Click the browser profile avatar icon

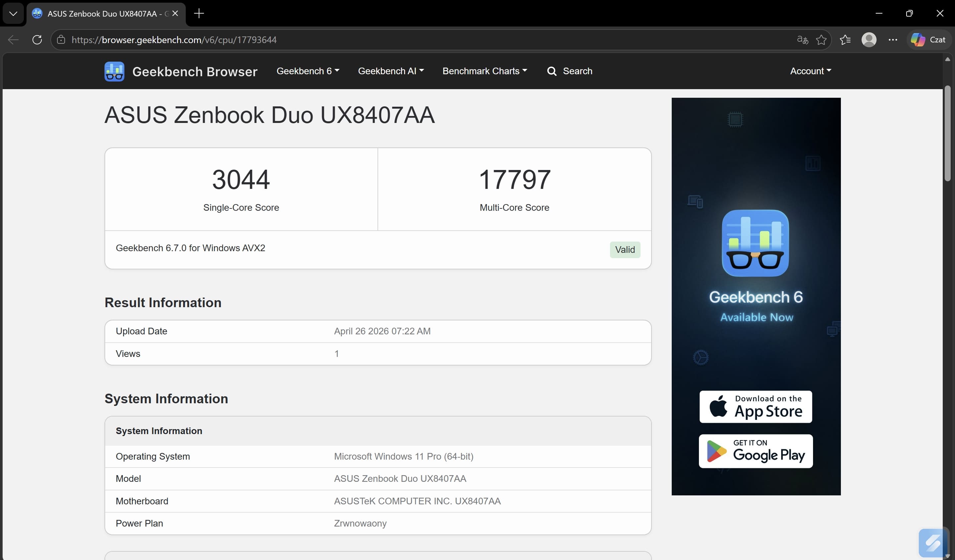869,40
